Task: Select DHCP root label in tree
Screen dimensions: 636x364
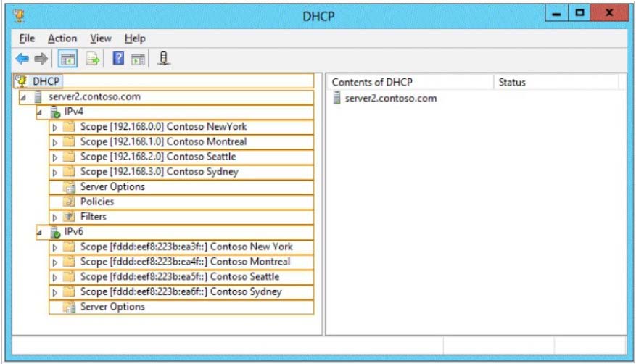Action: click(46, 81)
